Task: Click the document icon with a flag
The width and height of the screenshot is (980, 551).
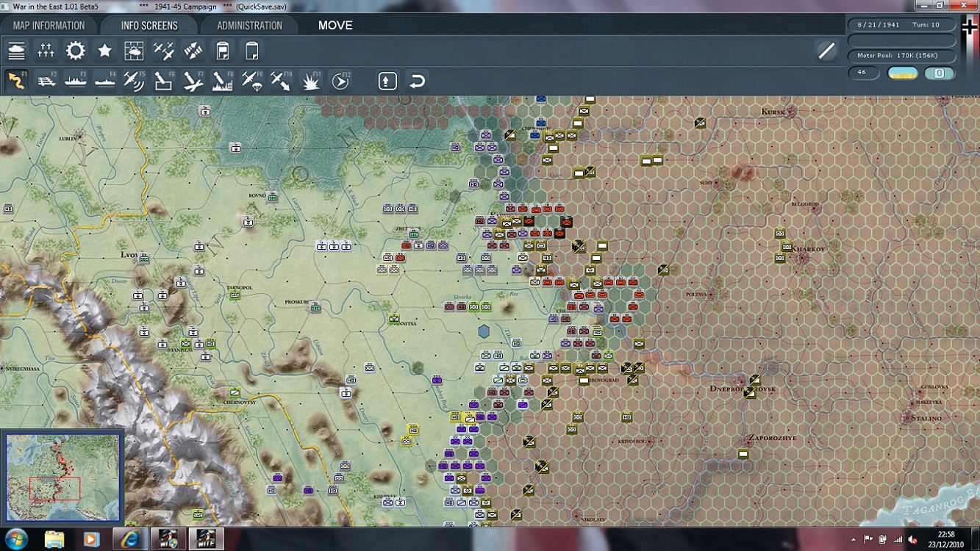Action: tap(222, 51)
